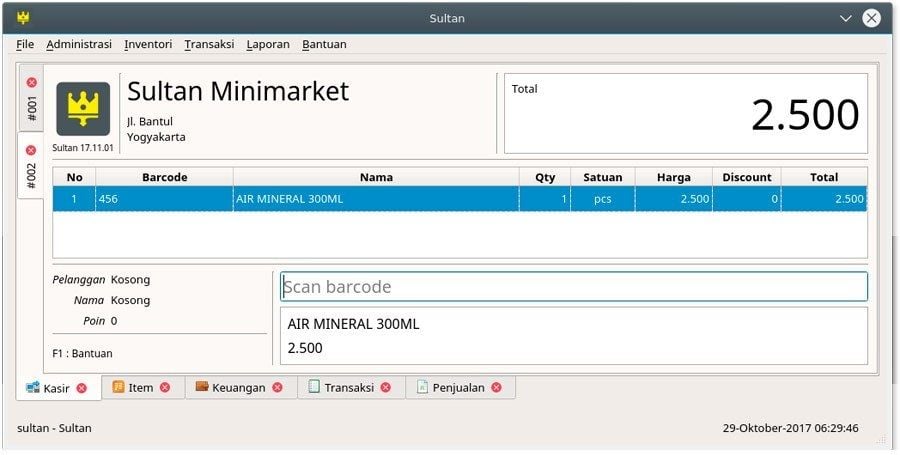Select the #001 transaction tab

pos(31,108)
